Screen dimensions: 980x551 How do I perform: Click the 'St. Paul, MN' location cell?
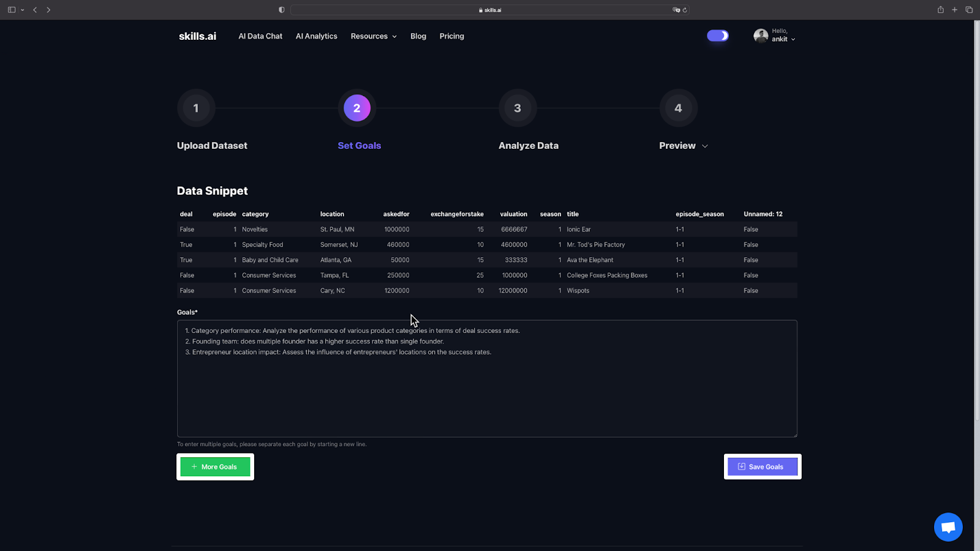pyautogui.click(x=337, y=230)
